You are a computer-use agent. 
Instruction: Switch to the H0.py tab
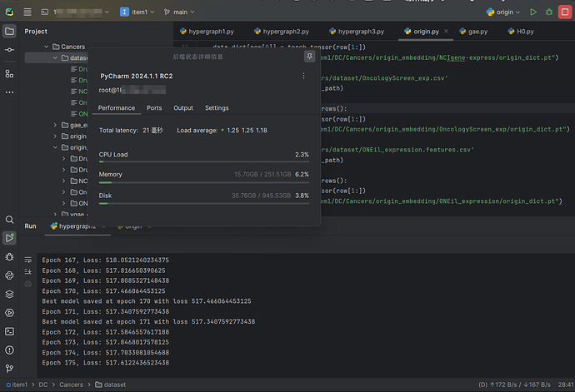pyautogui.click(x=521, y=32)
